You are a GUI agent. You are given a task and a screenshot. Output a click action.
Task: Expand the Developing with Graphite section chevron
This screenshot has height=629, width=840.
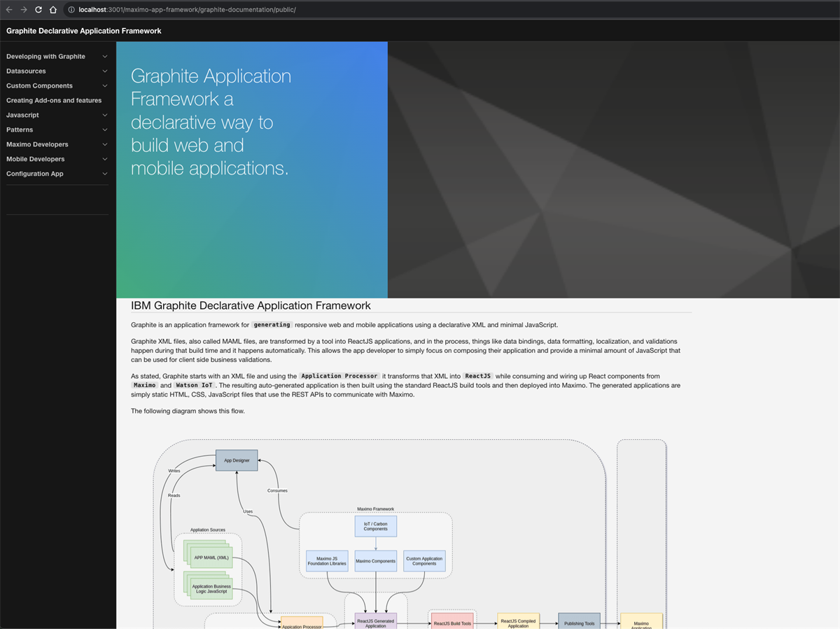(105, 57)
